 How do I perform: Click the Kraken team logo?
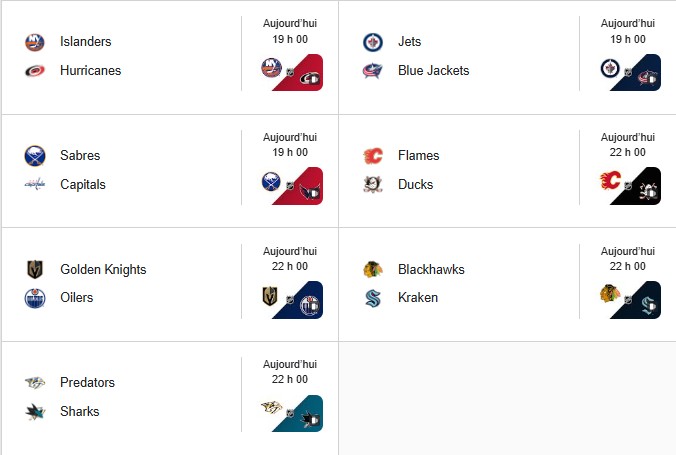(373, 298)
